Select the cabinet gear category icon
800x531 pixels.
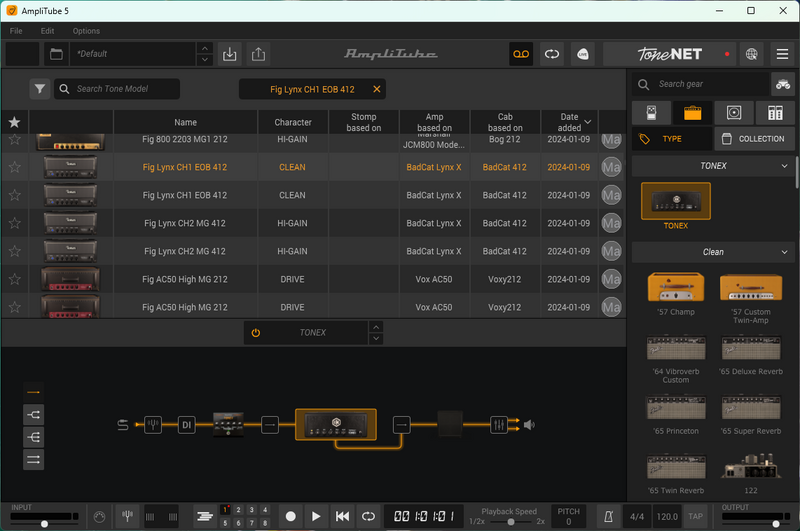click(734, 113)
